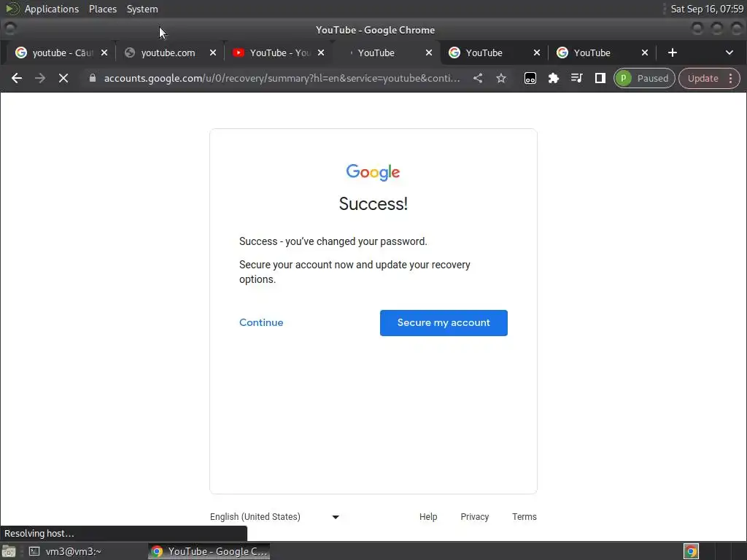Open the Chrome three-dot menu

(731, 78)
